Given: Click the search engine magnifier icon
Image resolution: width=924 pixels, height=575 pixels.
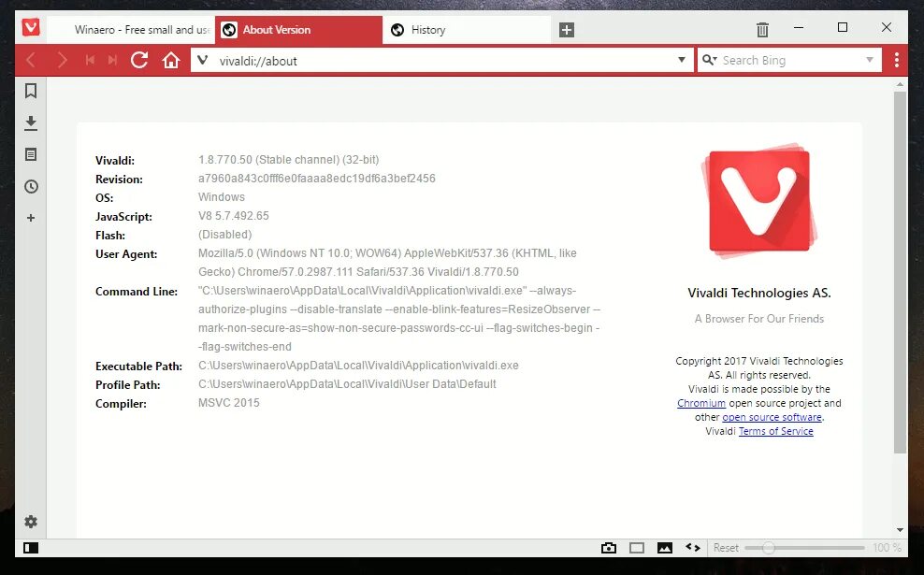Looking at the screenshot, I should pos(709,60).
